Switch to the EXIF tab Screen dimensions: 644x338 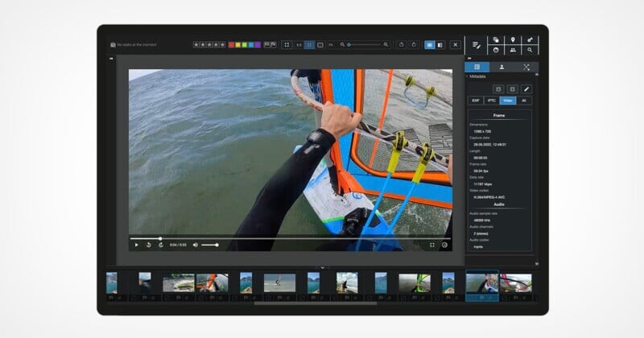(x=476, y=101)
